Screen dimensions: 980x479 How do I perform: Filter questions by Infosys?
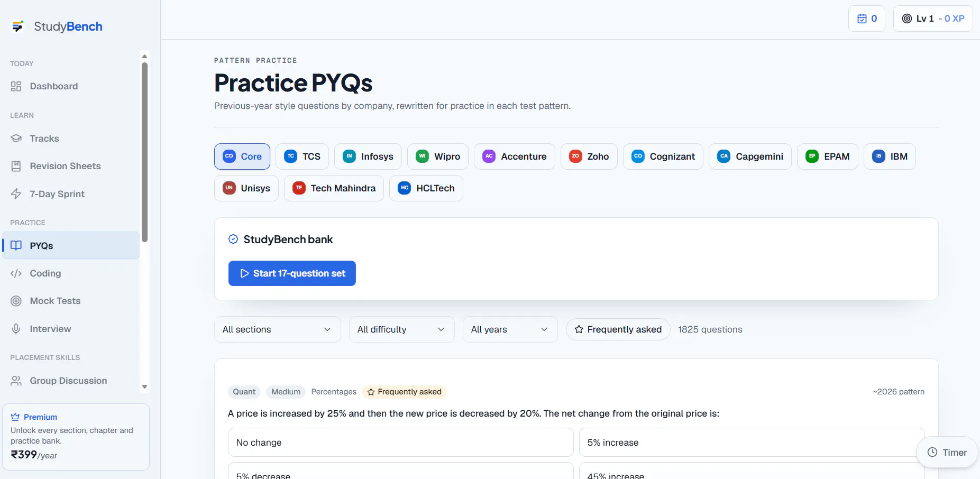(368, 156)
